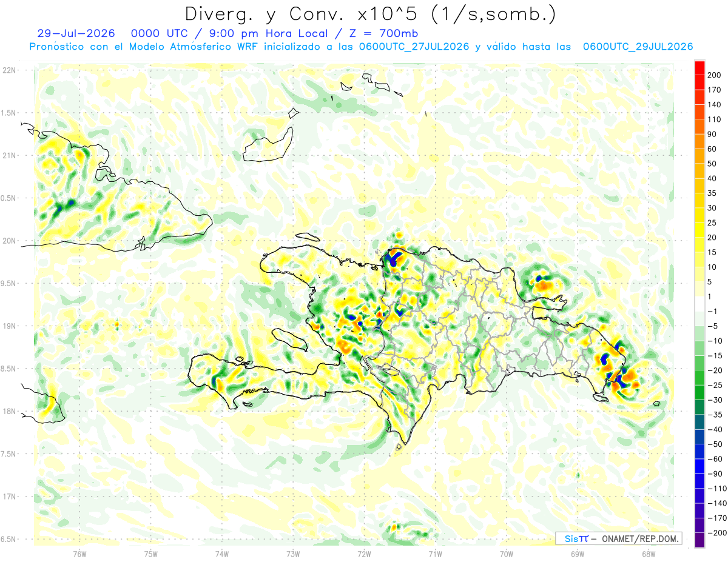Click the '72W' longitude label
The width and height of the screenshot is (728, 562).
364,553
